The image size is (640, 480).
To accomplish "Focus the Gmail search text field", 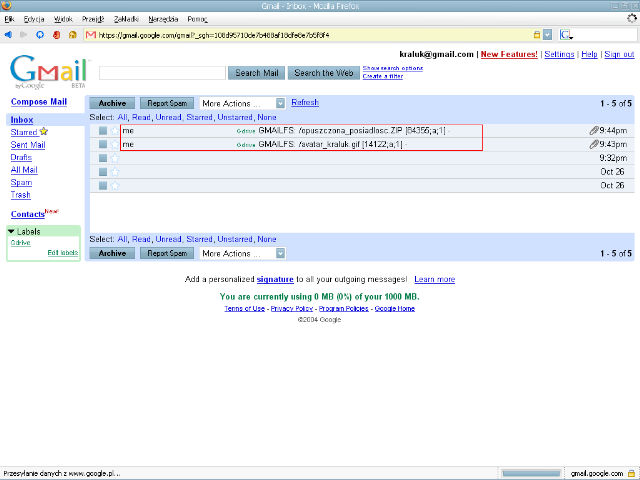I will [162, 73].
